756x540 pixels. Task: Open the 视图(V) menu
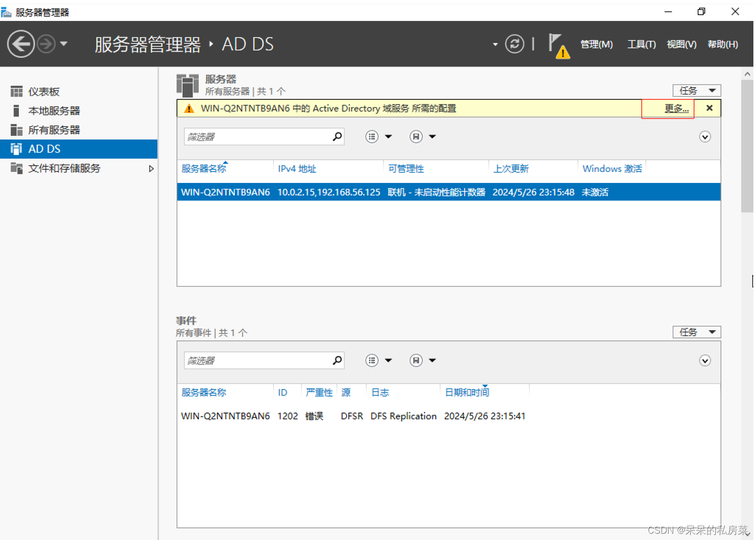tap(681, 44)
